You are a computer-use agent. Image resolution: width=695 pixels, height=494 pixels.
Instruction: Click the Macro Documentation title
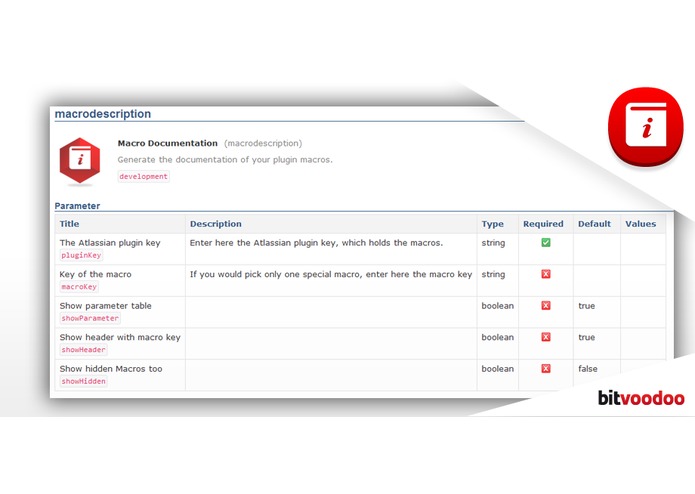click(168, 143)
